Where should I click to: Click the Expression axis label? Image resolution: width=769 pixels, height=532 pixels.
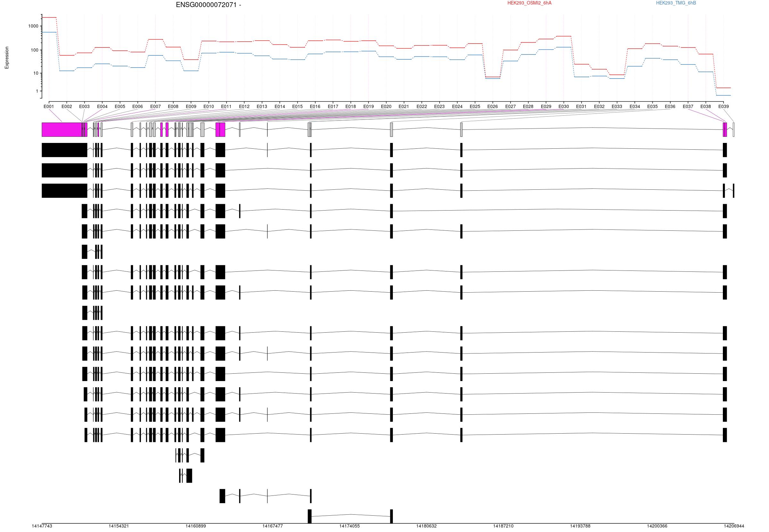click(x=7, y=58)
